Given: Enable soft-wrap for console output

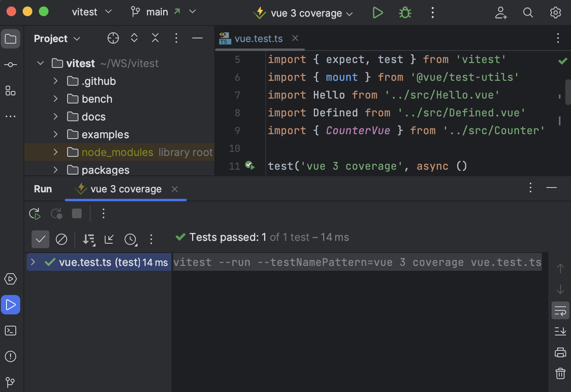Looking at the screenshot, I should coord(560,310).
